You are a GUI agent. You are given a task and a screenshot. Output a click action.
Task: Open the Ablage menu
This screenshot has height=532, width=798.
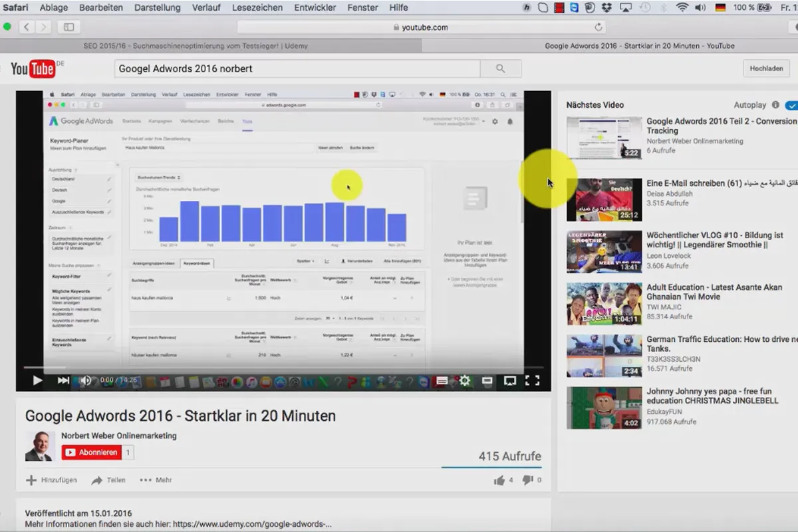(53, 8)
